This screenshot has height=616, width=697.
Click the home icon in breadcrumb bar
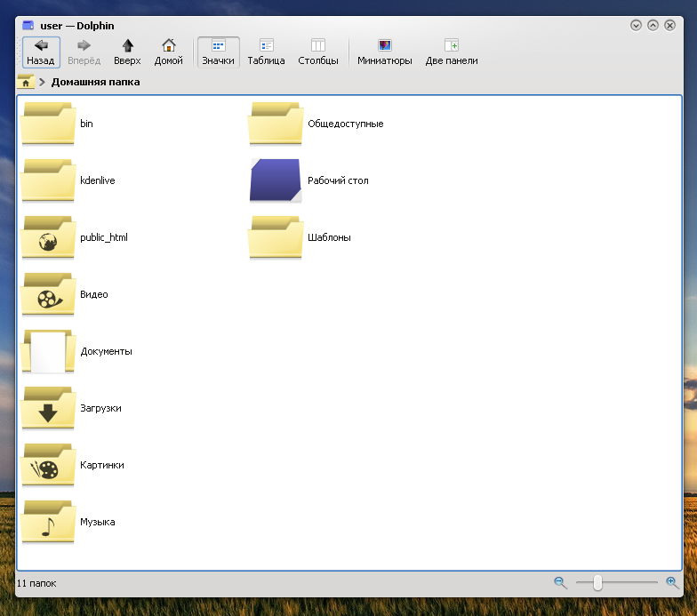point(26,82)
